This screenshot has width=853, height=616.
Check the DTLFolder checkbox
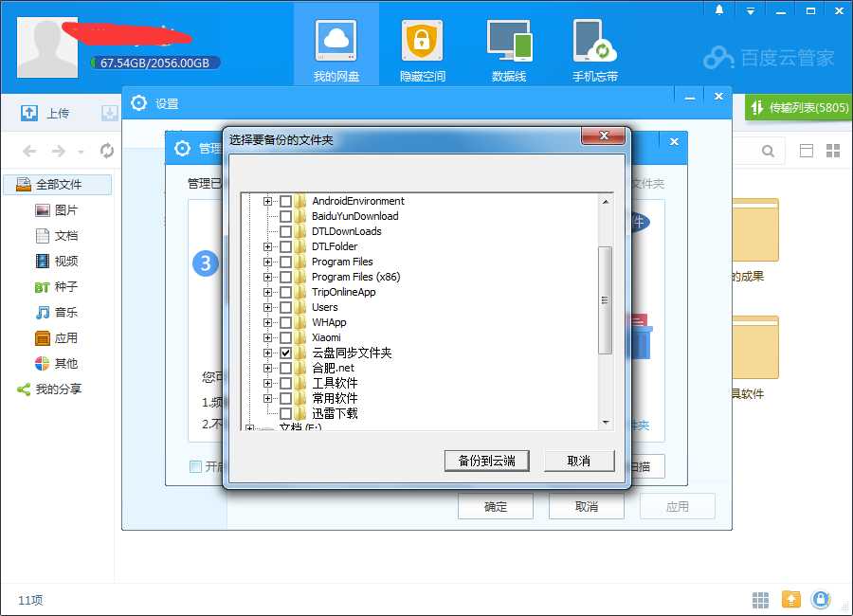coord(285,247)
